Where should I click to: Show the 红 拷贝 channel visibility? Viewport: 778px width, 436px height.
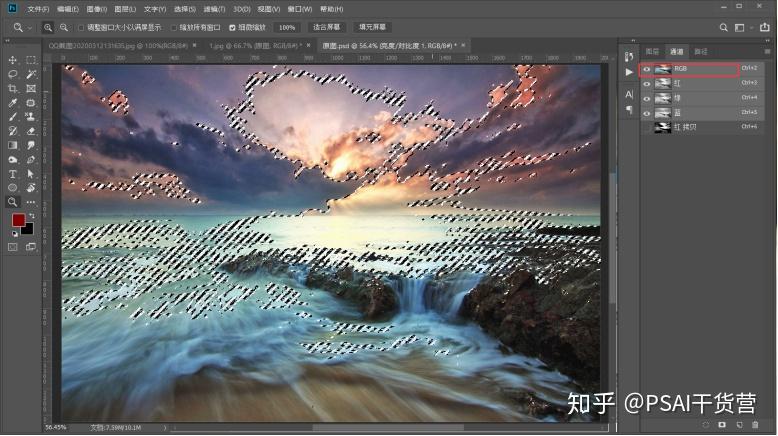pos(647,127)
